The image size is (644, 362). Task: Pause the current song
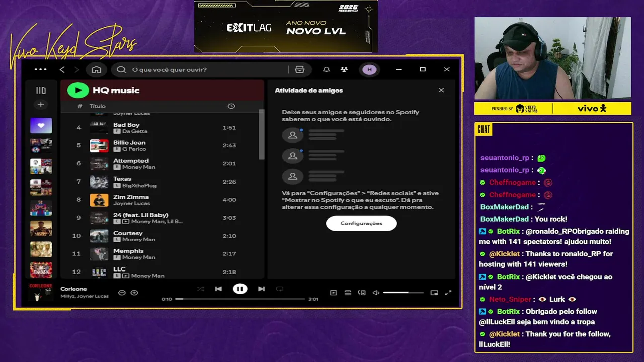240,289
